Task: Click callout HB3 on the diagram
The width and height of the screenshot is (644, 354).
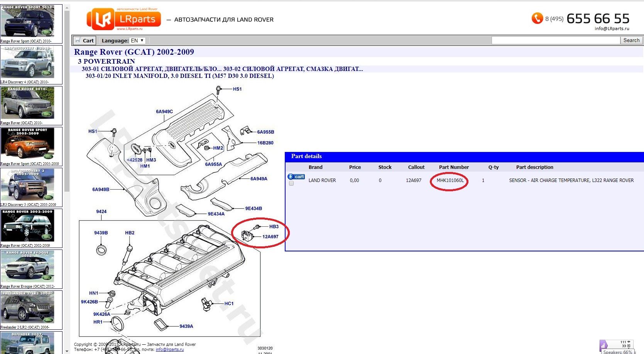Action: [x=274, y=227]
